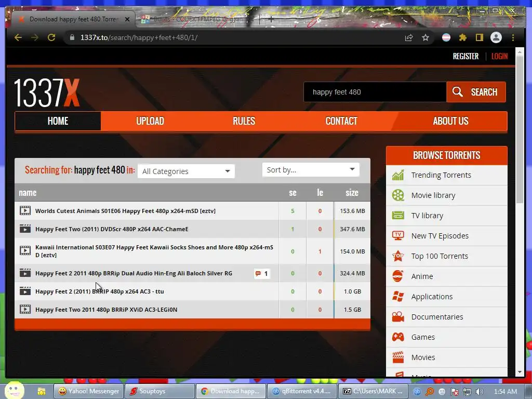Click the Movie library film reel icon
The width and height of the screenshot is (532, 399).
click(398, 195)
